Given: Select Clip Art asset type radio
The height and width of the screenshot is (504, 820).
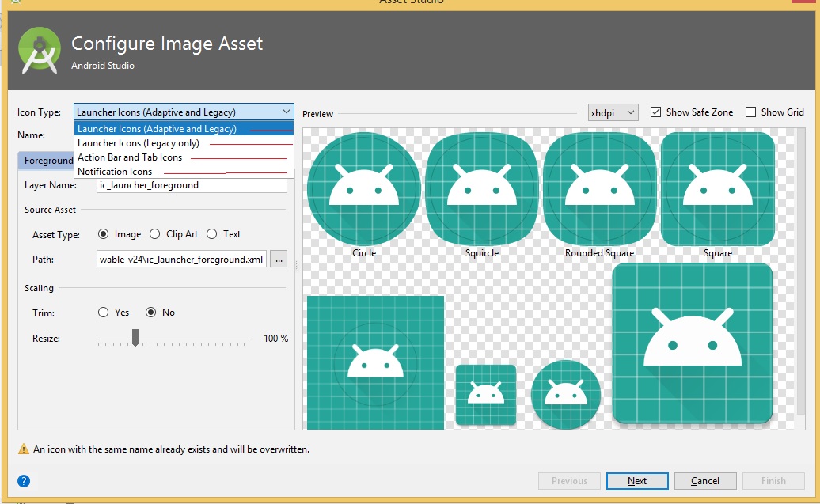Looking at the screenshot, I should pos(154,234).
